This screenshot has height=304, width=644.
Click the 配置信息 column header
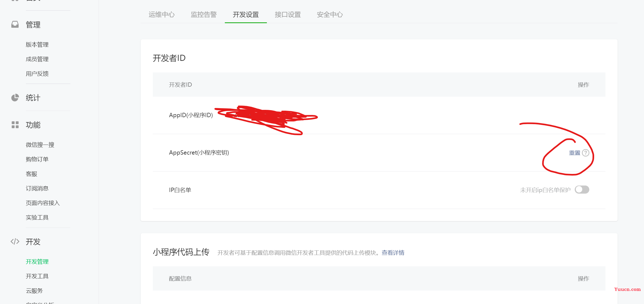[x=180, y=279]
